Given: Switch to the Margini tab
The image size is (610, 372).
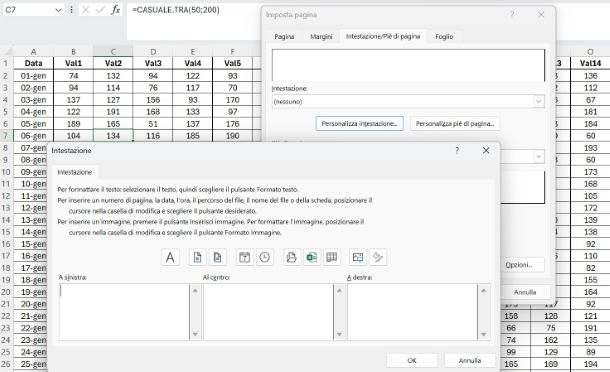Looking at the screenshot, I should pyautogui.click(x=321, y=37).
